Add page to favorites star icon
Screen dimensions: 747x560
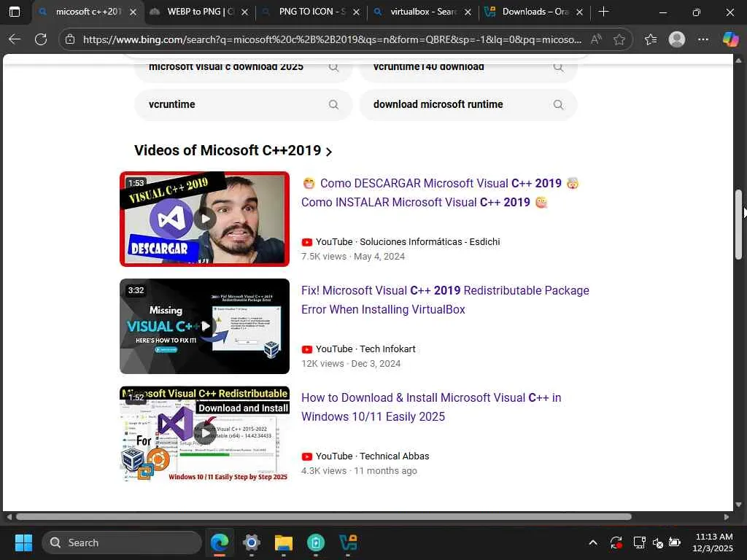click(619, 39)
